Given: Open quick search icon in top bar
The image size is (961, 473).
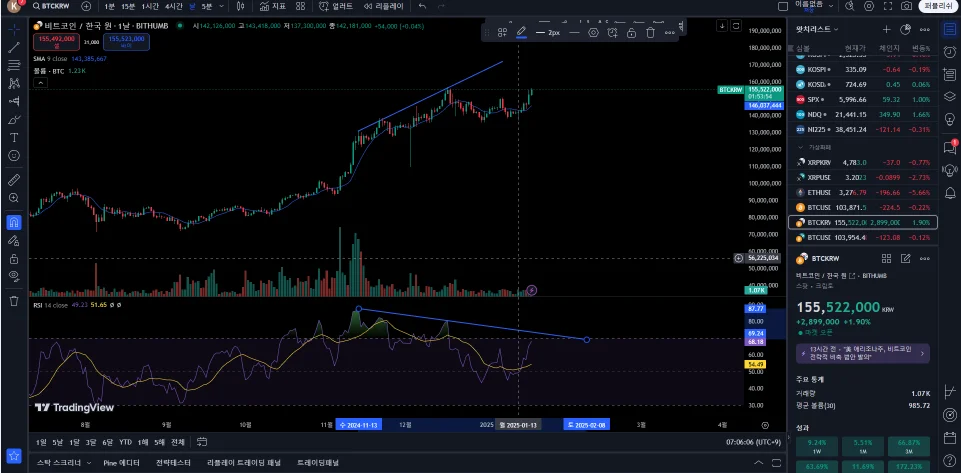Looking at the screenshot, I should pos(849,6).
